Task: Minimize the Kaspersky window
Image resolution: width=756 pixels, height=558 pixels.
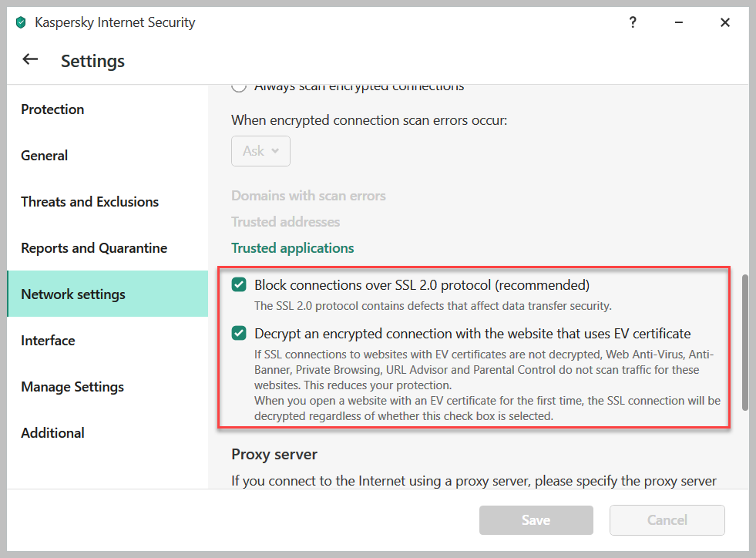Action: point(679,23)
